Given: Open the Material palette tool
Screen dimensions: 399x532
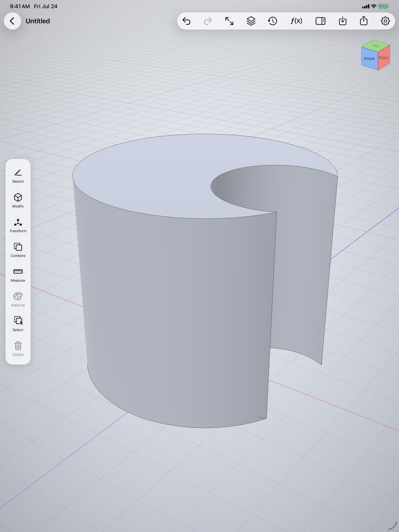Looking at the screenshot, I should pyautogui.click(x=18, y=299).
